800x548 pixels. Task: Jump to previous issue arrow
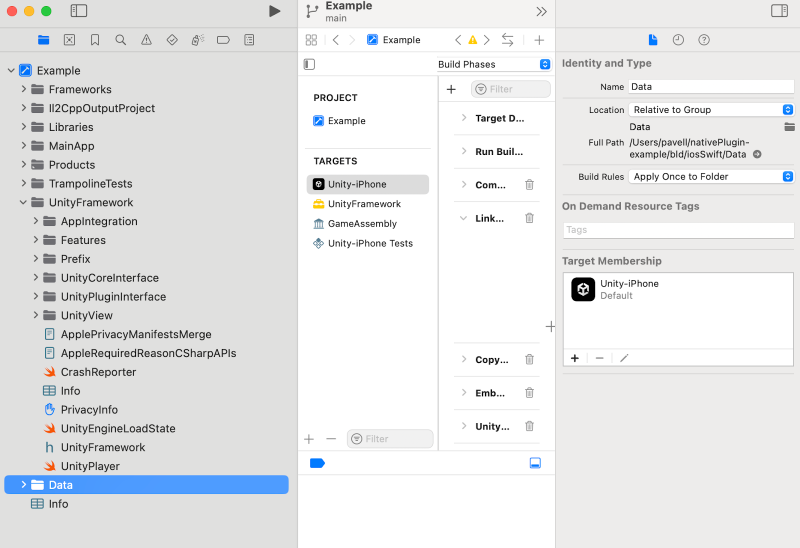pos(458,40)
